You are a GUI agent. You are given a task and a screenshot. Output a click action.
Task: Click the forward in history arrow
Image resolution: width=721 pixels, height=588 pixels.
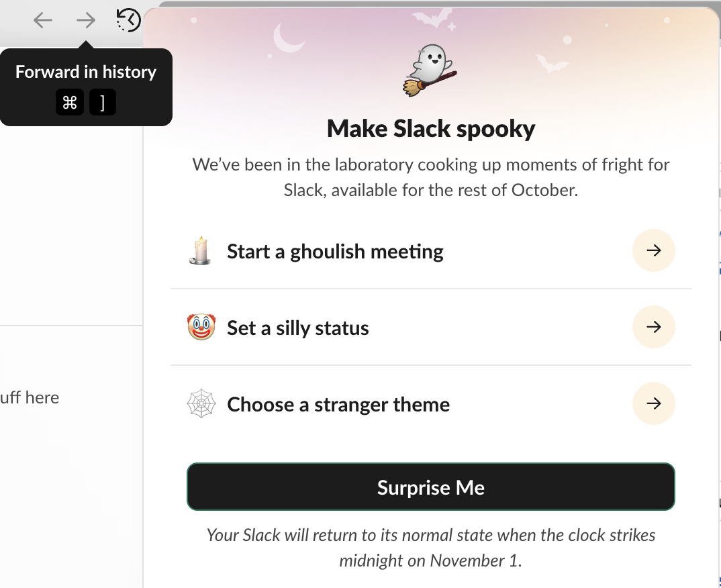[x=86, y=20]
